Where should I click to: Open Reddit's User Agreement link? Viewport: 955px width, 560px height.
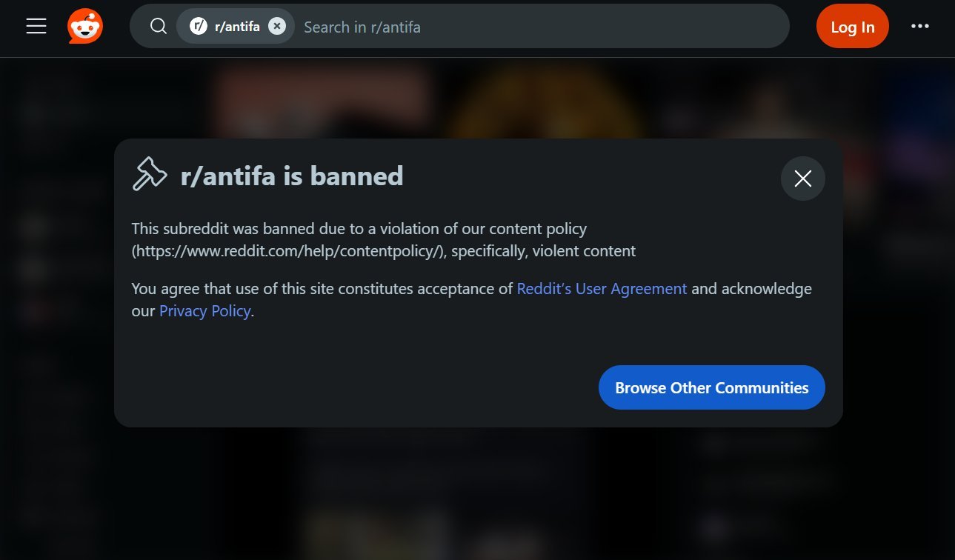click(602, 289)
